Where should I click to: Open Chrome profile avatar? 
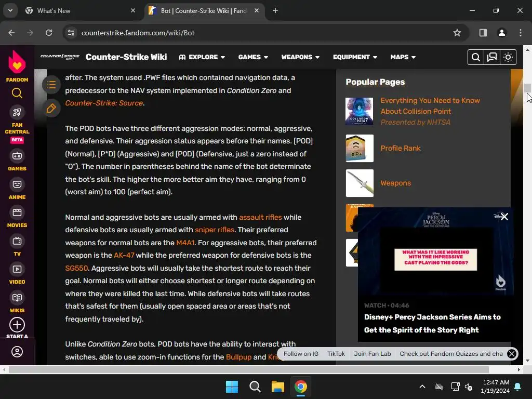[x=502, y=33]
